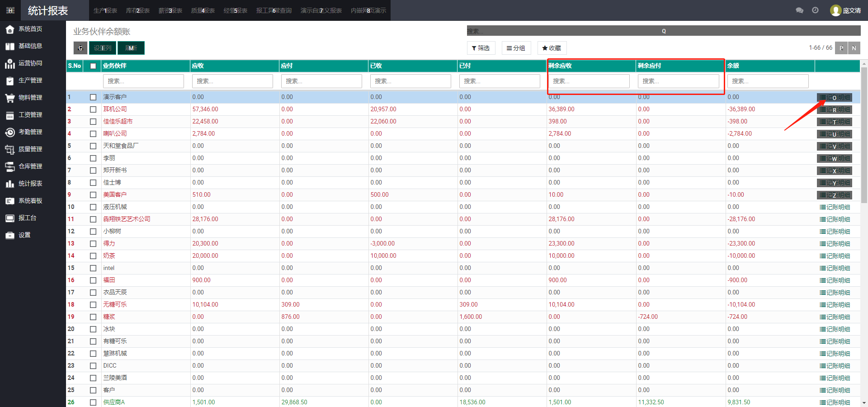This screenshot has width=868, height=407.
Task: Click the 业务伙伴 column search field
Action: [143, 81]
